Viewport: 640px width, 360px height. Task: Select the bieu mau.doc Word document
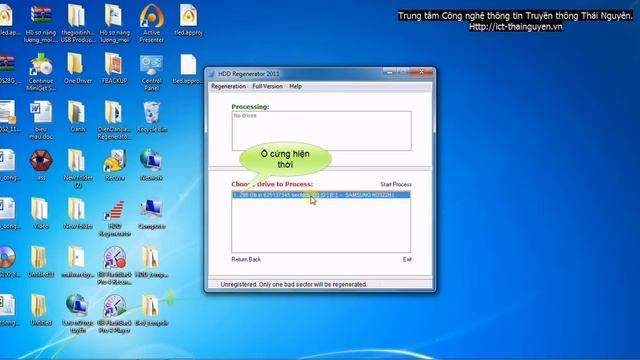(41, 121)
